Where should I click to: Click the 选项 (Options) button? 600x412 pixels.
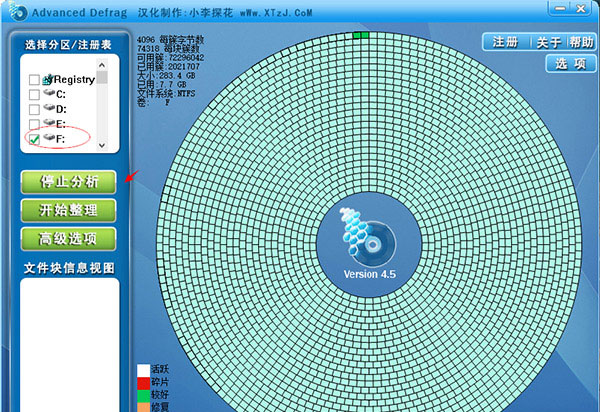point(571,64)
